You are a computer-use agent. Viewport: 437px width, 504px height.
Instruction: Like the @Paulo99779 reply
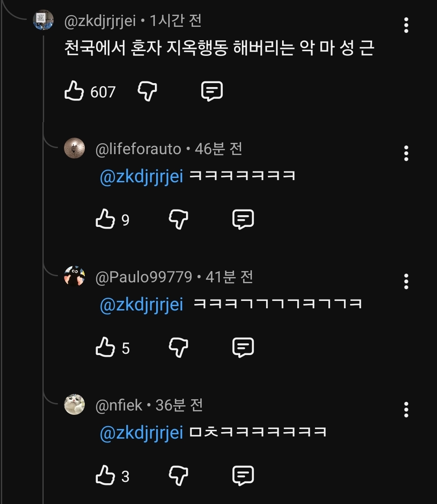(x=105, y=348)
